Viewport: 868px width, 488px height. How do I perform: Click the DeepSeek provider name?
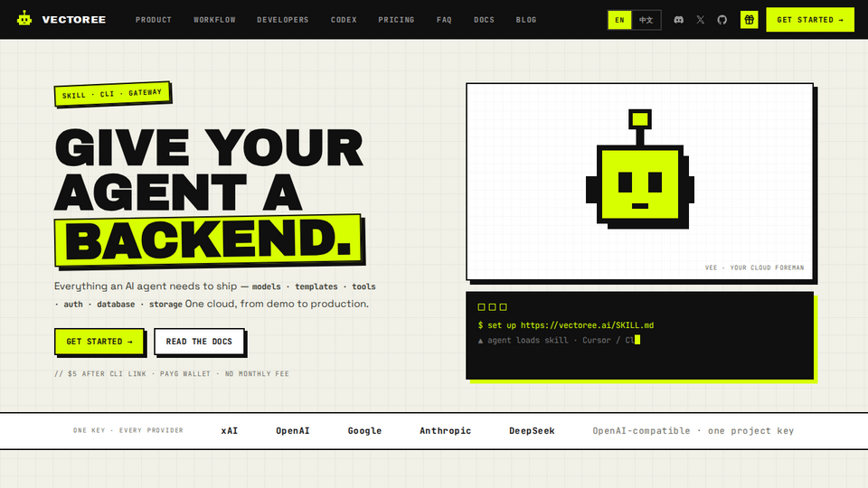[532, 430]
